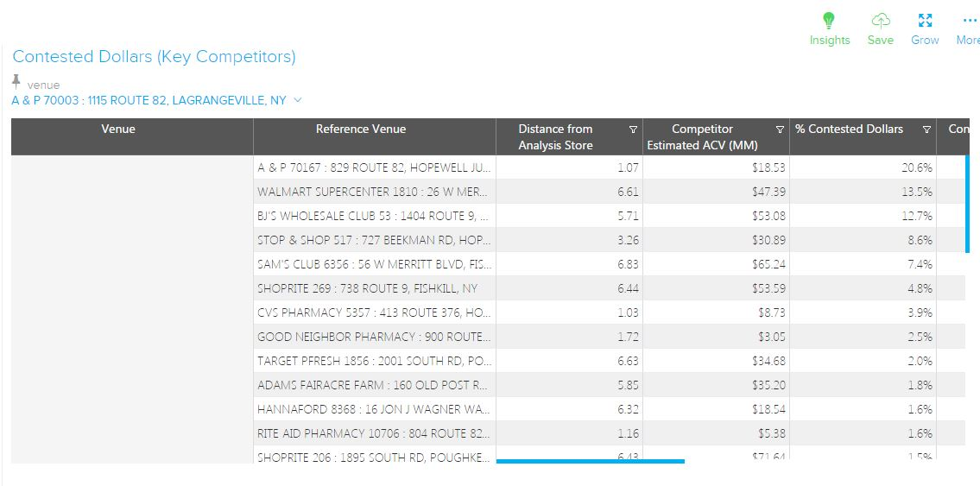The width and height of the screenshot is (980, 486).
Task: Select the Walmart Supercenter 1810 row
Action: click(375, 192)
